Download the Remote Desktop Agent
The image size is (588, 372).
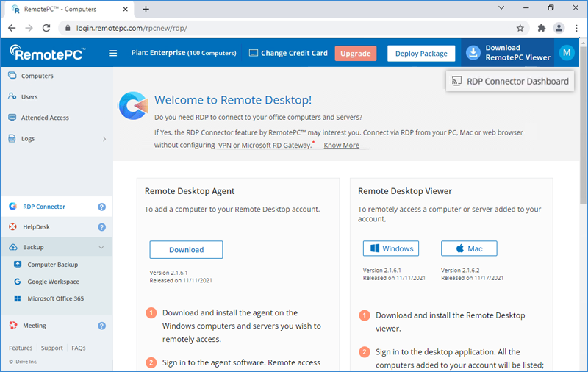186,249
